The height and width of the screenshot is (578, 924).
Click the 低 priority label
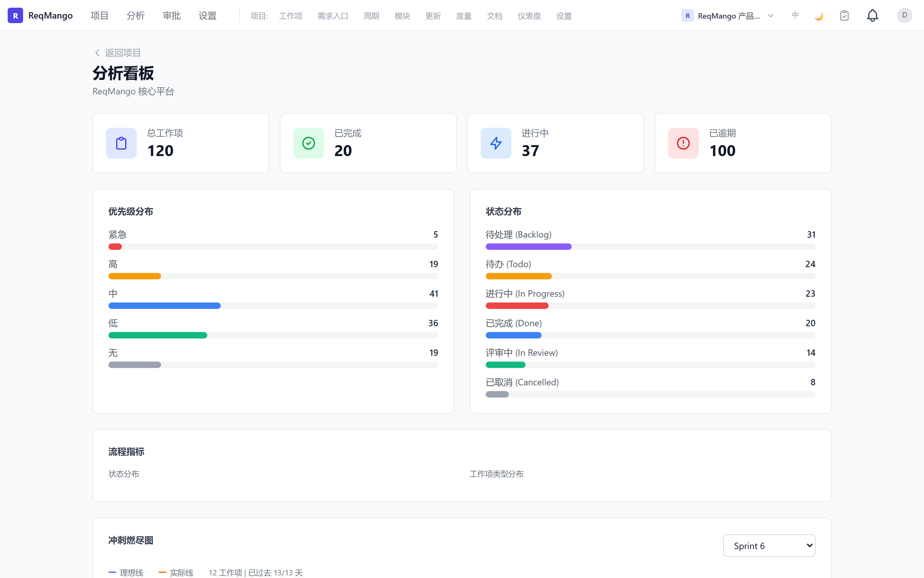tap(113, 323)
